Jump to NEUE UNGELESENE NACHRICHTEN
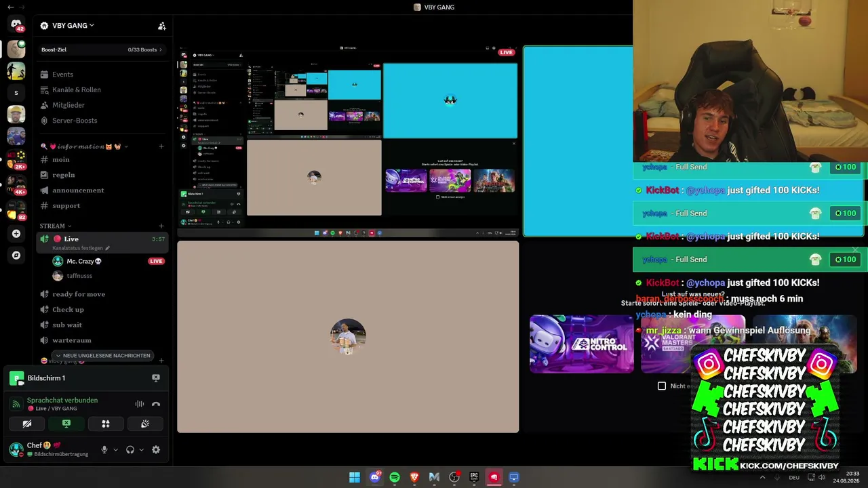The image size is (868, 488). (102, 355)
